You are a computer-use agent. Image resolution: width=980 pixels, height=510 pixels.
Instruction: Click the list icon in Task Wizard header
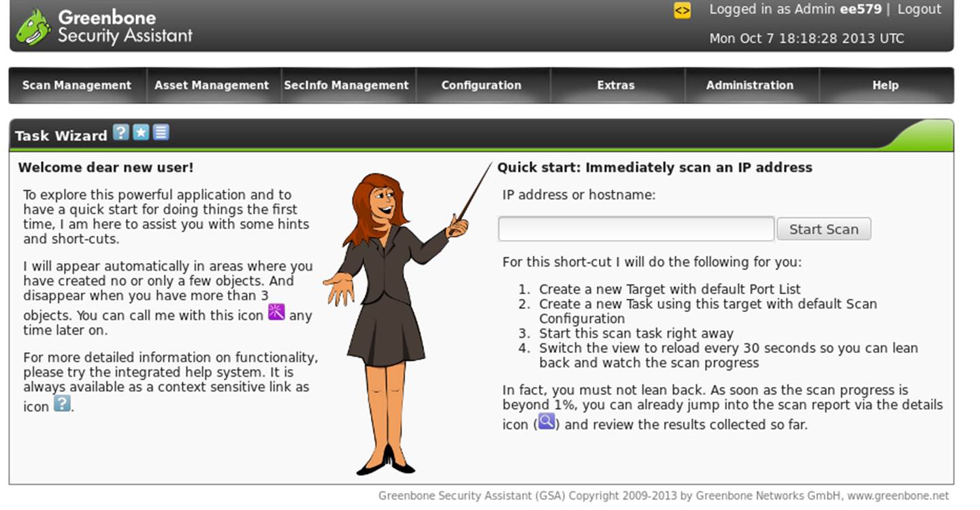pyautogui.click(x=161, y=132)
